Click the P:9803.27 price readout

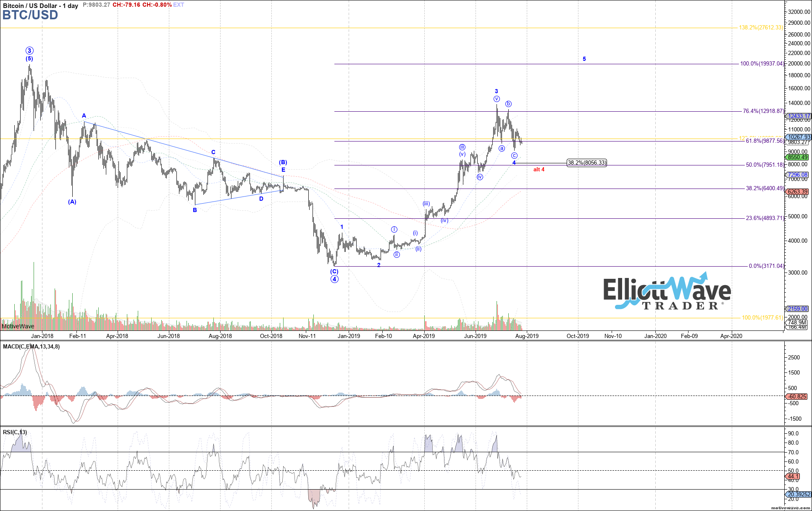click(x=97, y=5)
